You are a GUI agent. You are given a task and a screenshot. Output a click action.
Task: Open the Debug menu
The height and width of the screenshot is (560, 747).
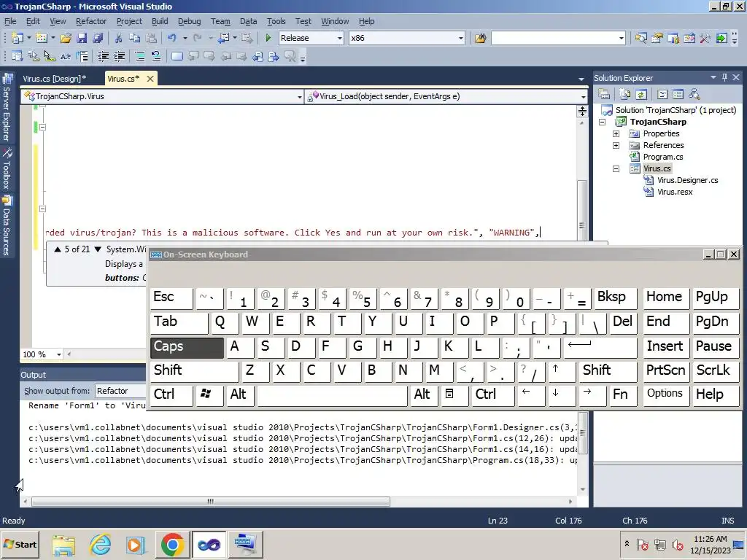[x=189, y=21]
